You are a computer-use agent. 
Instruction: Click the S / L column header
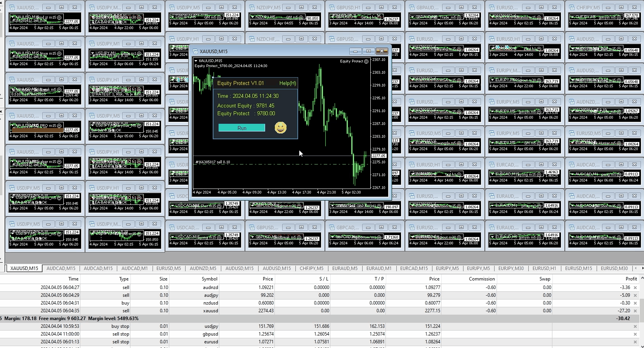(x=324, y=279)
